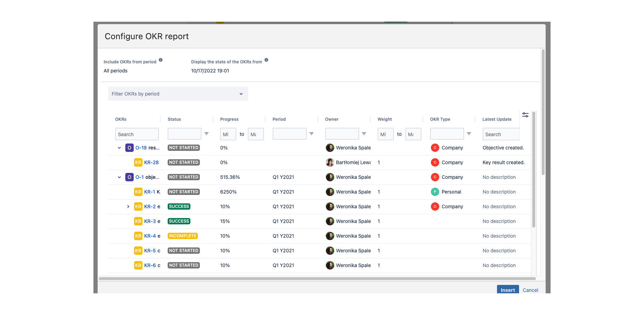Open the column settings sliders icon
644x315 pixels.
pyautogui.click(x=525, y=115)
